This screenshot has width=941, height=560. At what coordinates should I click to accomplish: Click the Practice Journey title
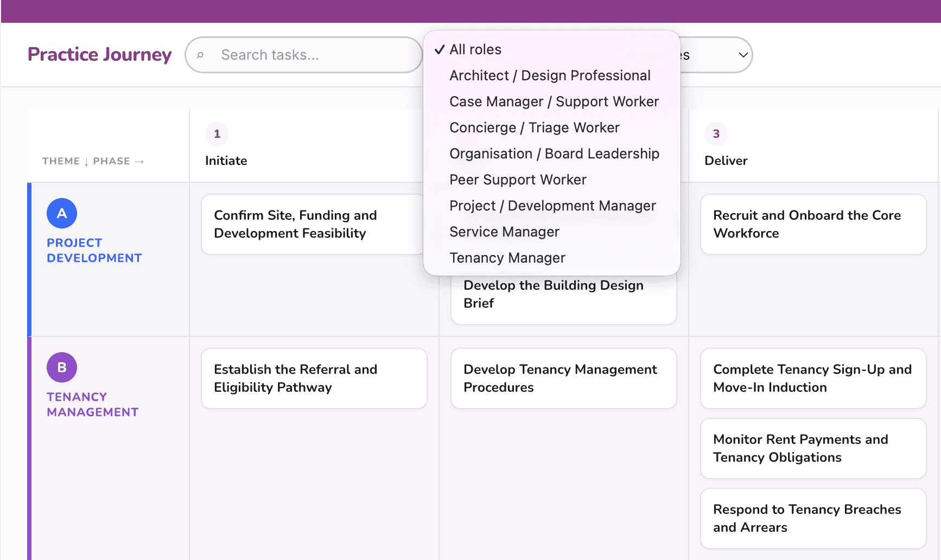100,54
